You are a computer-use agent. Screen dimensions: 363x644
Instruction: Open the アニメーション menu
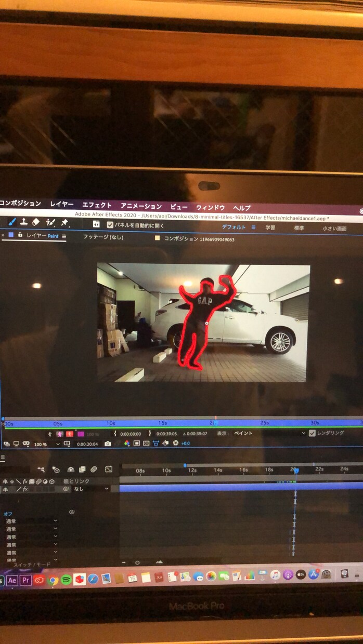click(141, 206)
